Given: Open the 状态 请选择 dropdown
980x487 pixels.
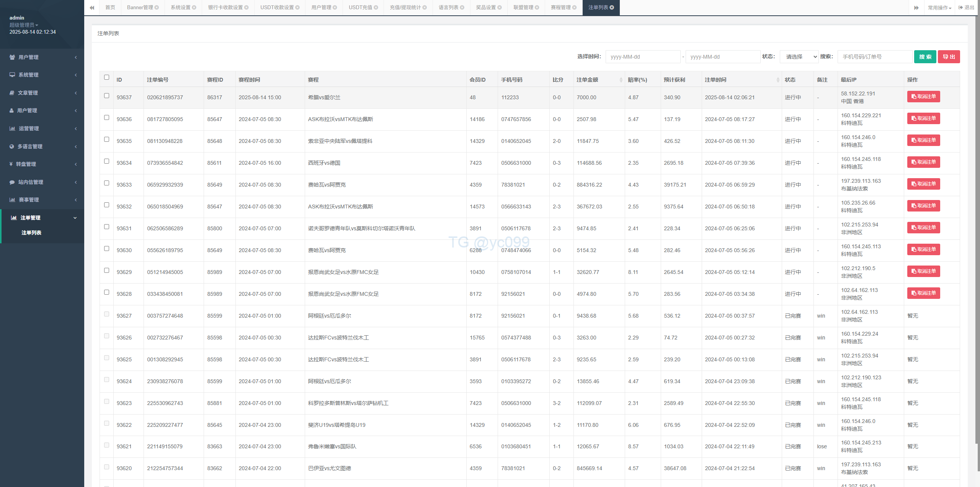Looking at the screenshot, I should [799, 57].
